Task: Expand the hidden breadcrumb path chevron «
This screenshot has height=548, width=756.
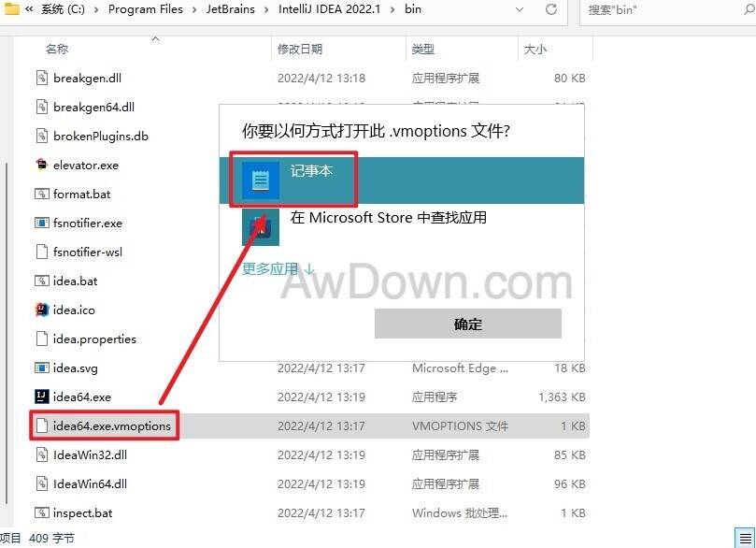Action: tap(30, 9)
